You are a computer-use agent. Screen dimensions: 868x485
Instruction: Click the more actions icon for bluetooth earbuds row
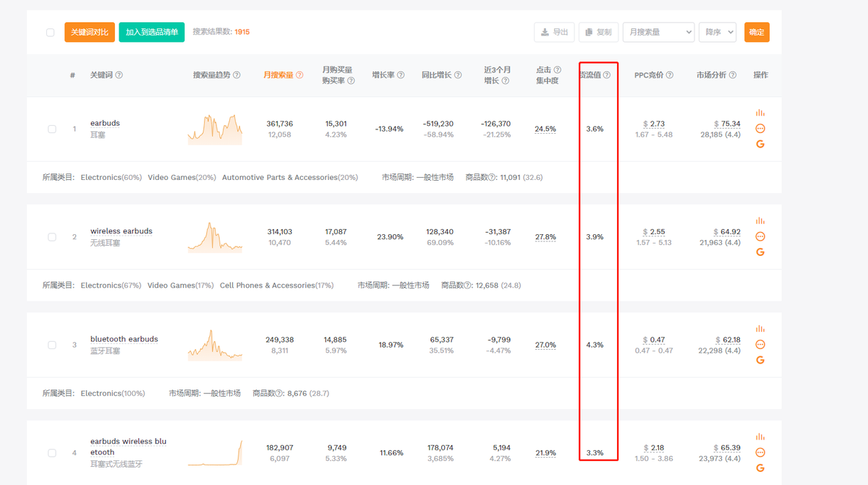click(x=760, y=345)
